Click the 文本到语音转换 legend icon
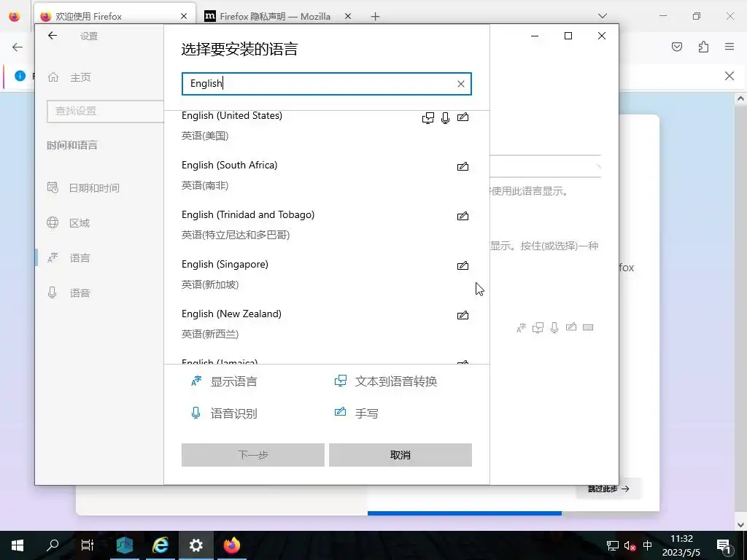The height and width of the screenshot is (560, 747). 341,381
